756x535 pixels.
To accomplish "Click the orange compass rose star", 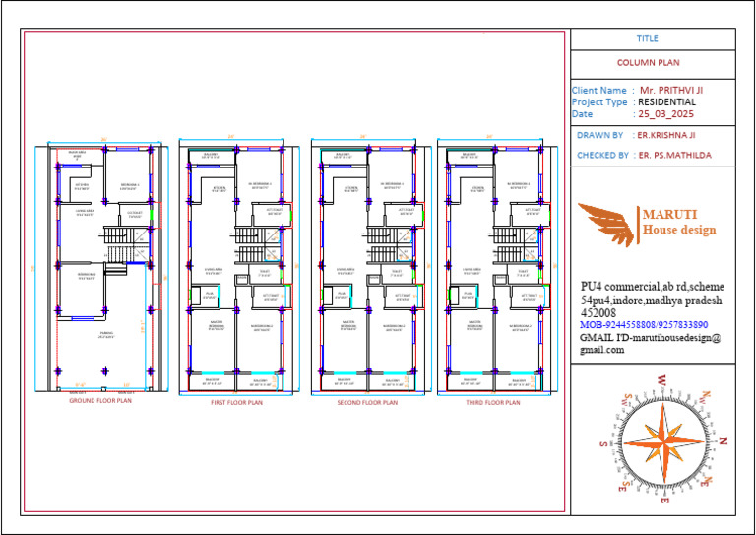I will (663, 442).
